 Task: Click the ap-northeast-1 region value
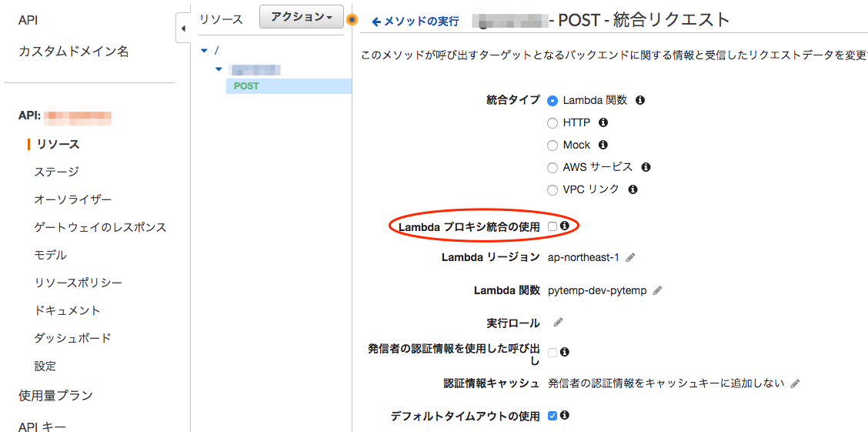coord(583,257)
